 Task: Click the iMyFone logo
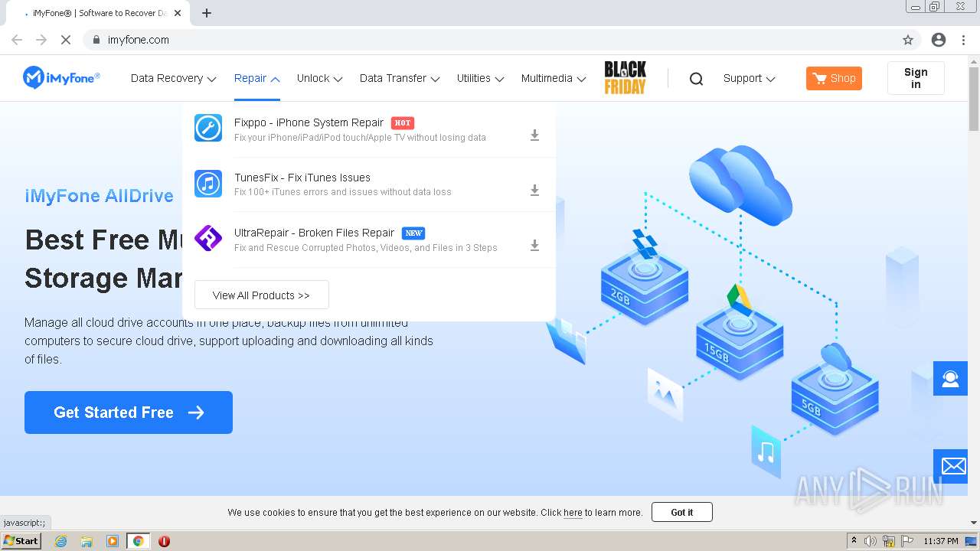click(61, 77)
